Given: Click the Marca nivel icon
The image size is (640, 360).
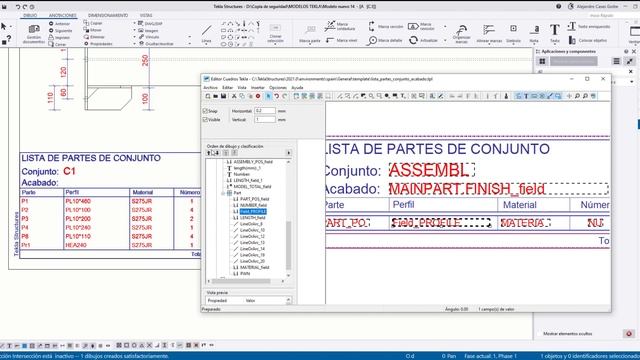Looking at the screenshot, I should pos(330,40).
